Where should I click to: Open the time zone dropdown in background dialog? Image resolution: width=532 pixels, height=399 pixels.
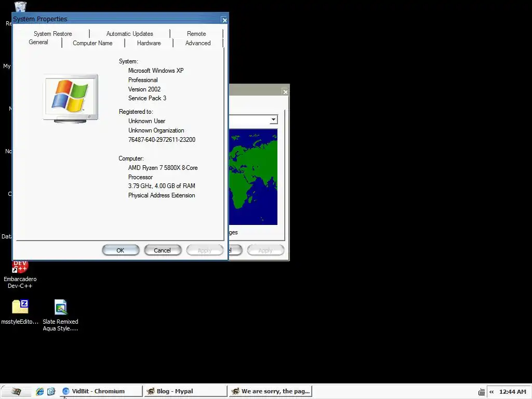(273, 119)
